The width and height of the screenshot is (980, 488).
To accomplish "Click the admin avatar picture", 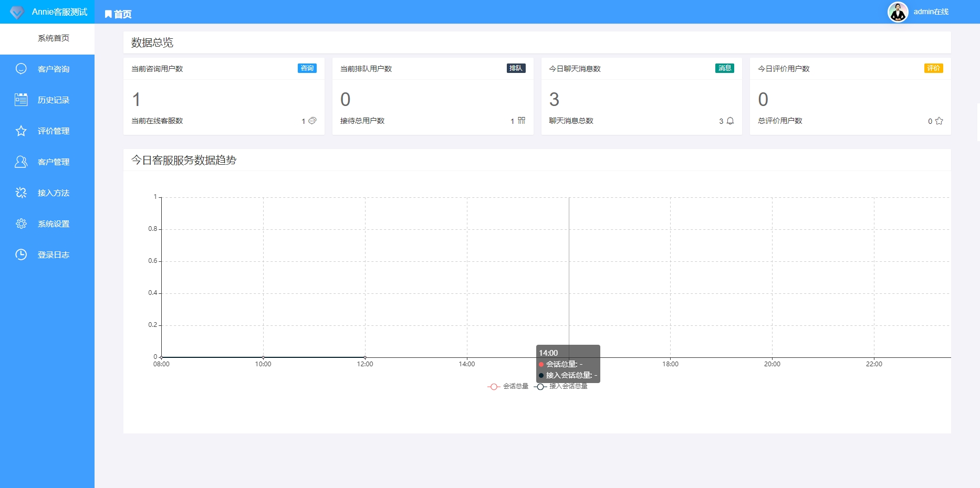I will tap(898, 12).
